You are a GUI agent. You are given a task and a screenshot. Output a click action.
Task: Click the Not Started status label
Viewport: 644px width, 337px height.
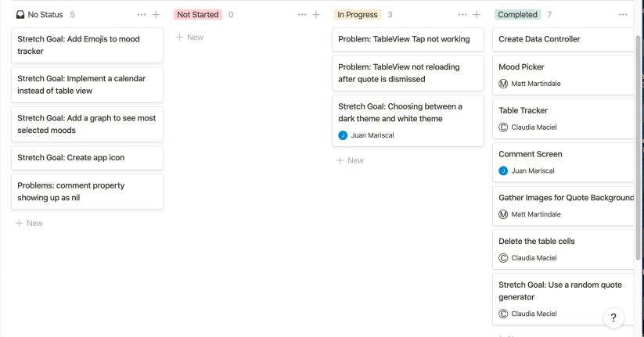(198, 15)
